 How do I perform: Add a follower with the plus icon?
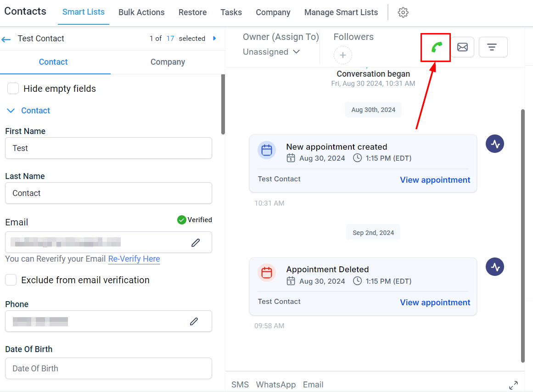point(342,55)
